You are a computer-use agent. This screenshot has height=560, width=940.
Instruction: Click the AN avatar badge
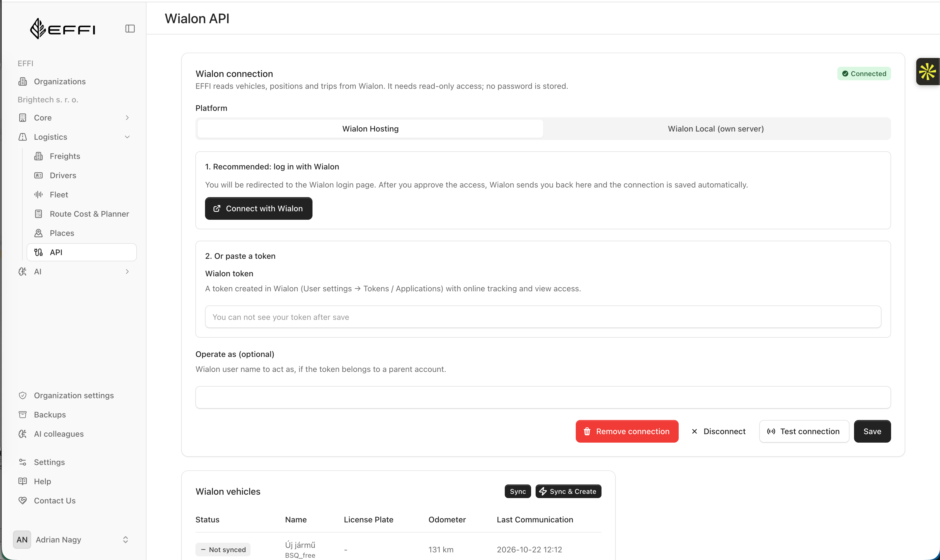pos(22,540)
